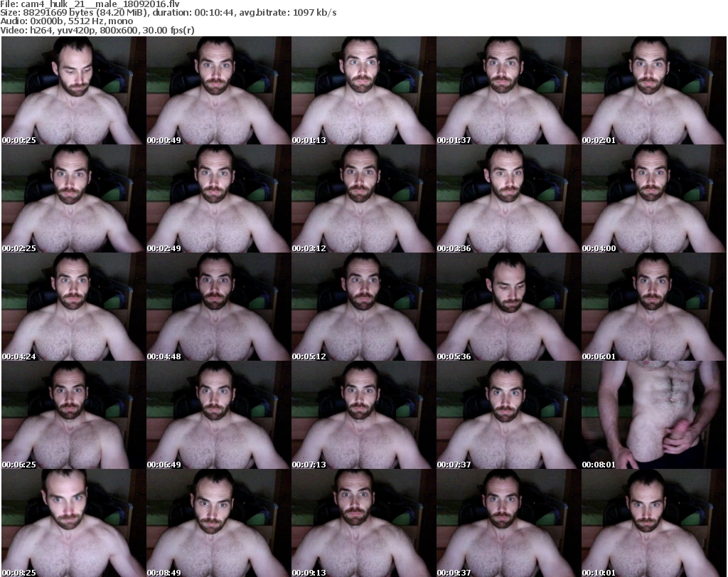
Task: Click the frame stamped 00:07:37
Action: click(508, 415)
